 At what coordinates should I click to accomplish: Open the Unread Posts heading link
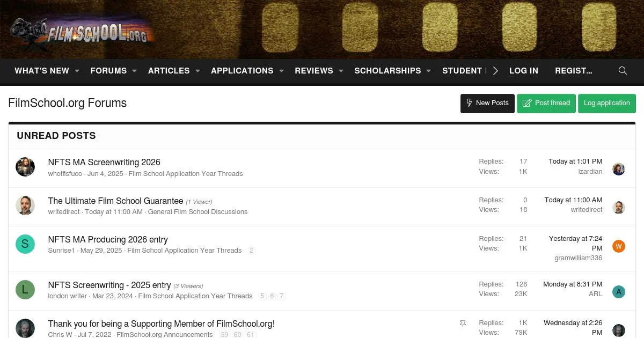[x=56, y=136]
